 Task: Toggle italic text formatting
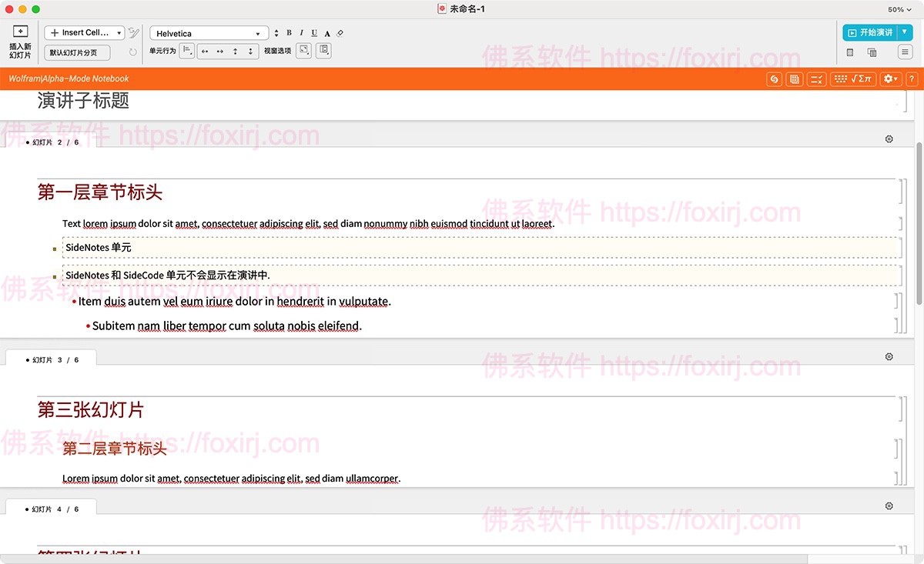[x=302, y=33]
